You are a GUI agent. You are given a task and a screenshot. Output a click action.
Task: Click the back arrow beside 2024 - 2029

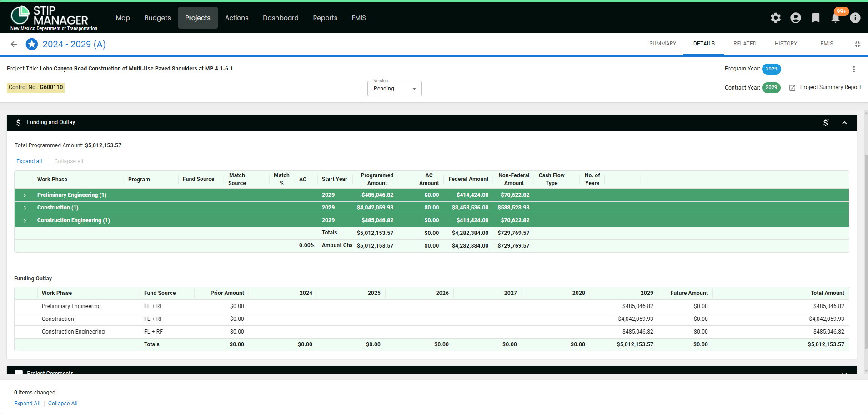click(14, 44)
